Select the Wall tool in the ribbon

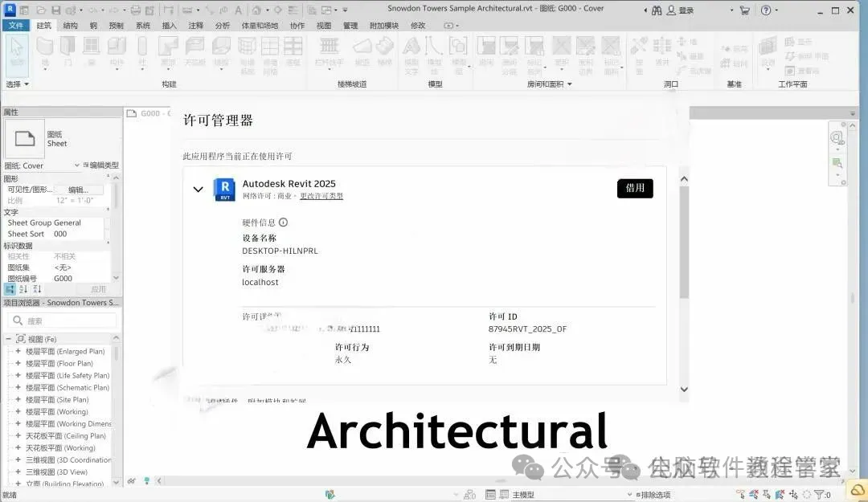45,51
